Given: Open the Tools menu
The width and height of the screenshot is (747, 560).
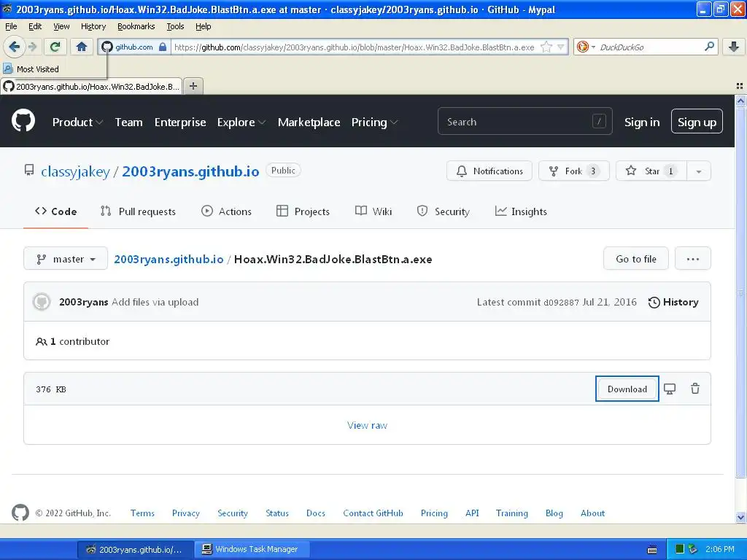Looking at the screenshot, I should 175,26.
